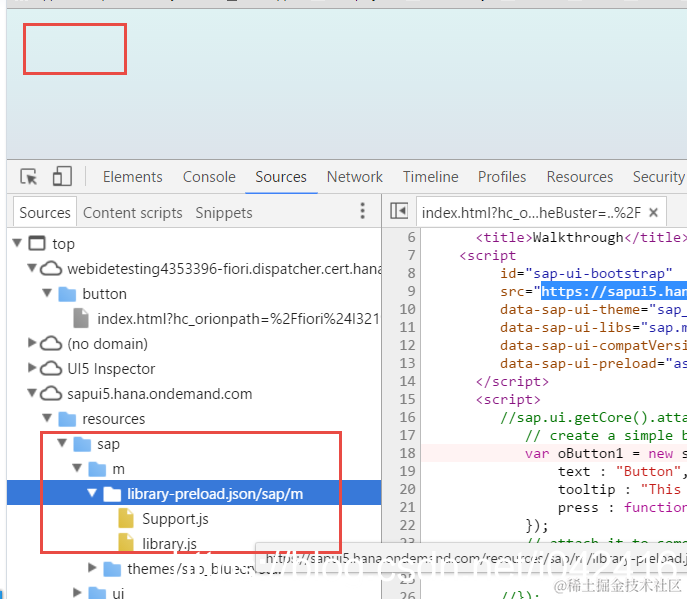Open the Security tab
The width and height of the screenshot is (687, 599).
658,177
